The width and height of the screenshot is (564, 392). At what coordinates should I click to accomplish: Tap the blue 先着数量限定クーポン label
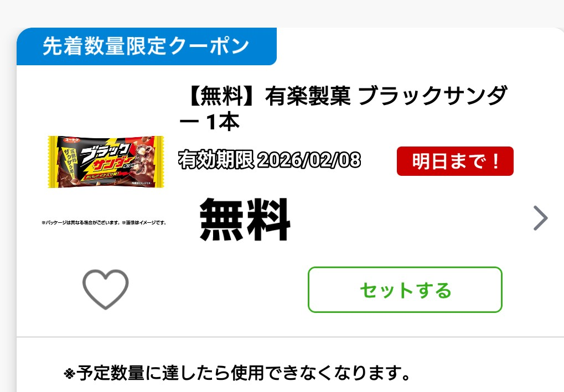(x=146, y=46)
